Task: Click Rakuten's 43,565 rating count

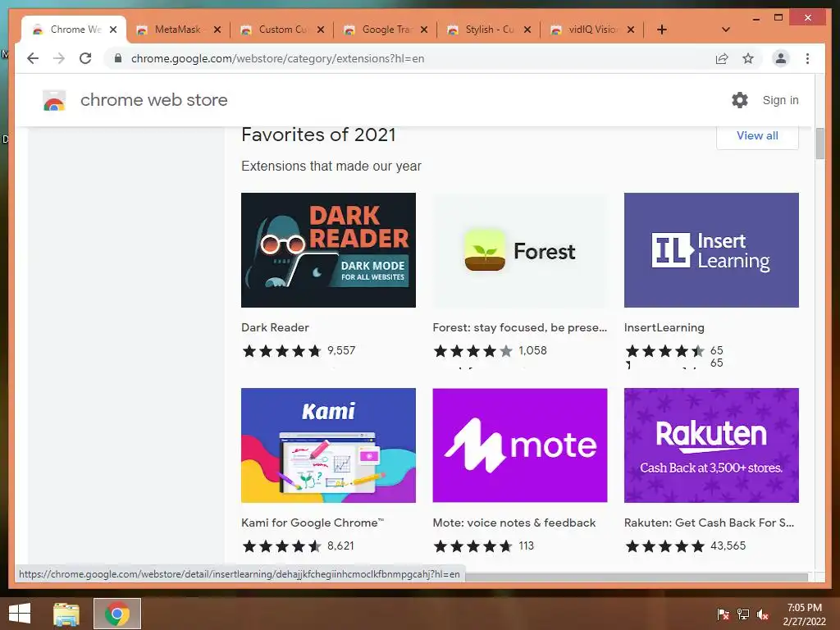Action: pyautogui.click(x=728, y=546)
